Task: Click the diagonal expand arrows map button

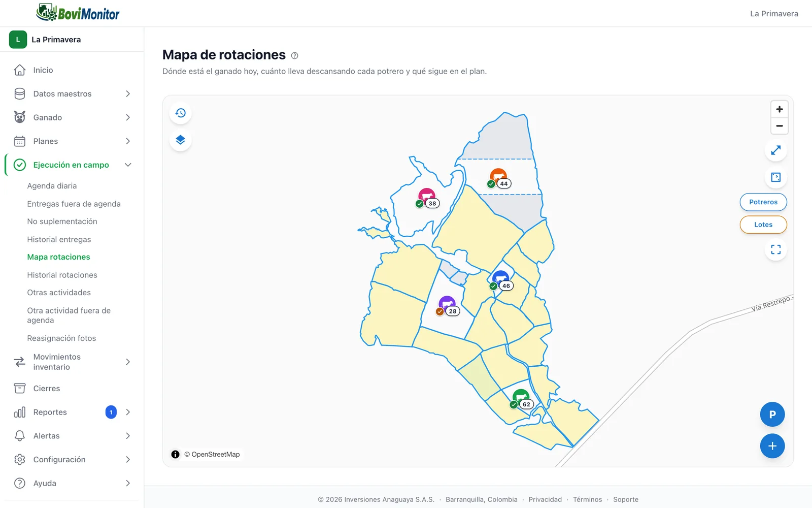Action: (x=776, y=150)
